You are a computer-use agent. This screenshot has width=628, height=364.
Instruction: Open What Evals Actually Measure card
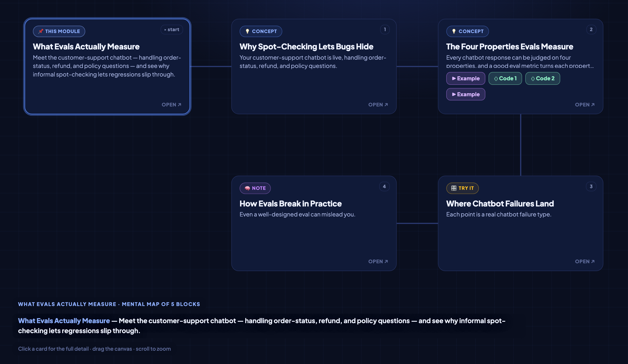click(172, 105)
